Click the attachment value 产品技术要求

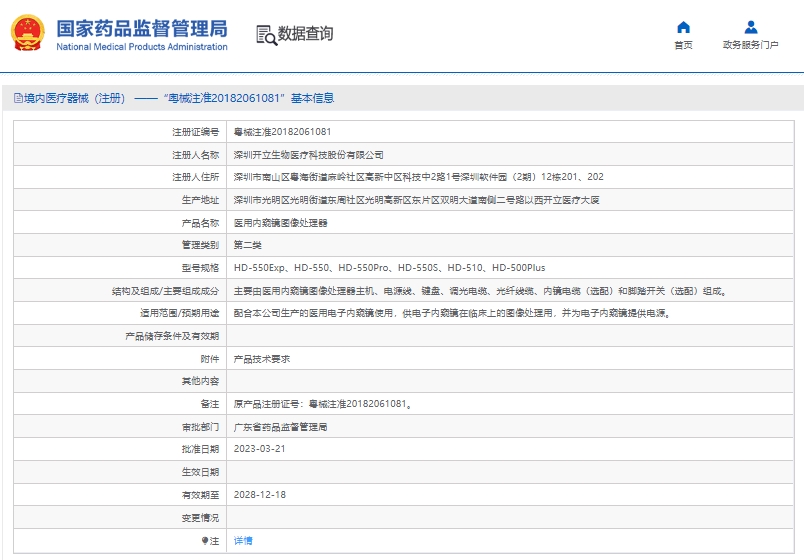[262, 358]
